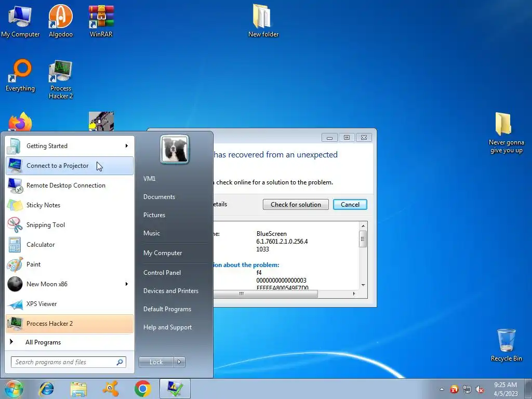Select Connect to a Projector
The height and width of the screenshot is (399, 532).
(x=70, y=166)
